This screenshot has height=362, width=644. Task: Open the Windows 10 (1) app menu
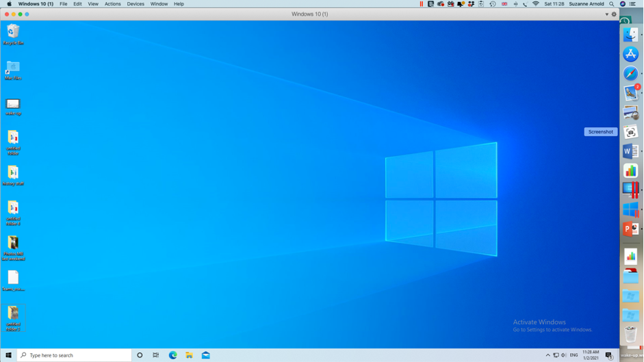point(36,3)
